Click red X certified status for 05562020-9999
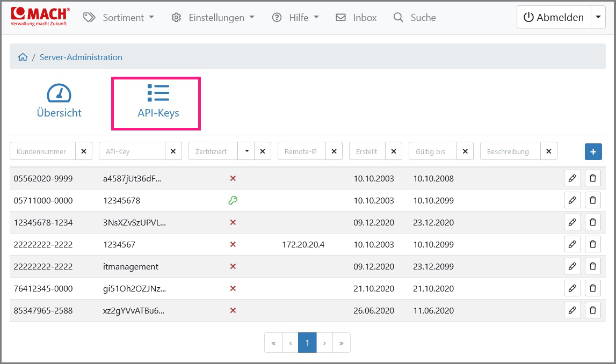Screen dimensions: 616x364 point(233,178)
